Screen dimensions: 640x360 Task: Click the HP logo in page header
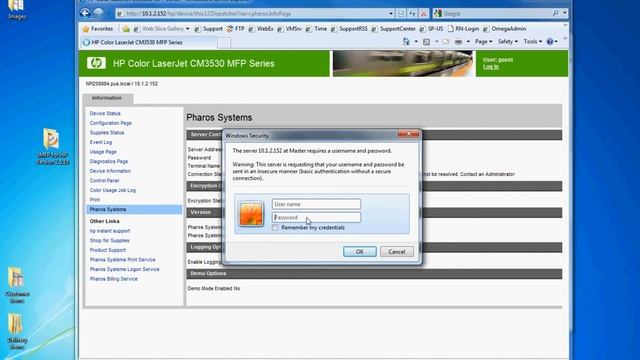point(96,63)
